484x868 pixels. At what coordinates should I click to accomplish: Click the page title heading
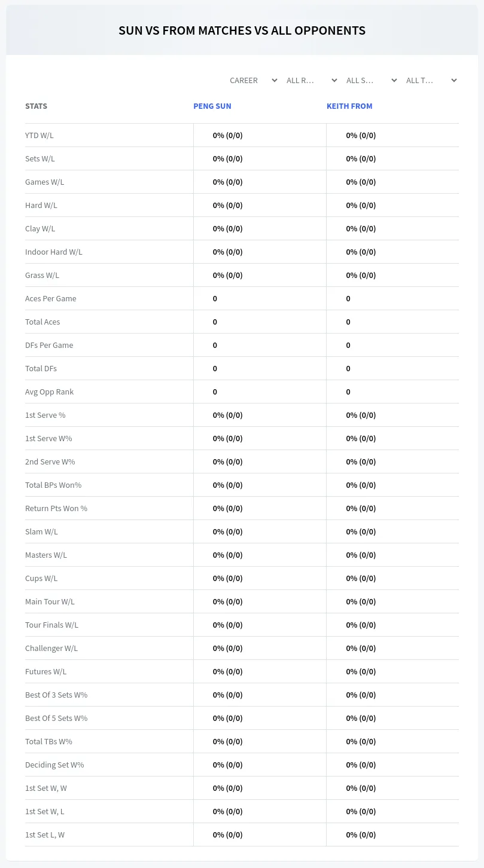coord(242,30)
